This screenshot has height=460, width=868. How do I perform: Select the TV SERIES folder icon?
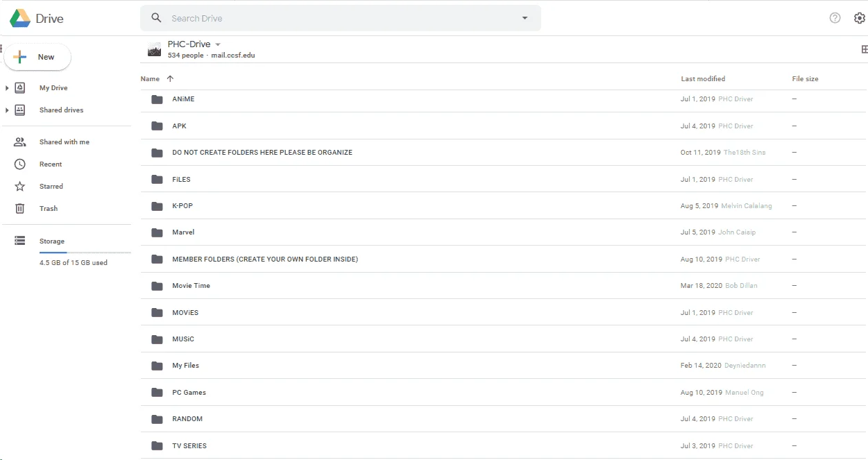[157, 446]
